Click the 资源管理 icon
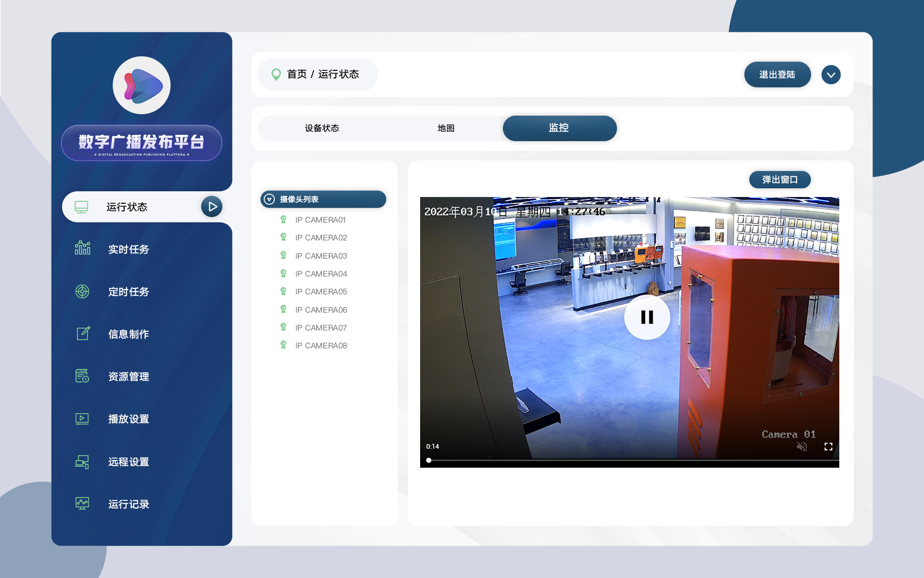 pyautogui.click(x=82, y=376)
